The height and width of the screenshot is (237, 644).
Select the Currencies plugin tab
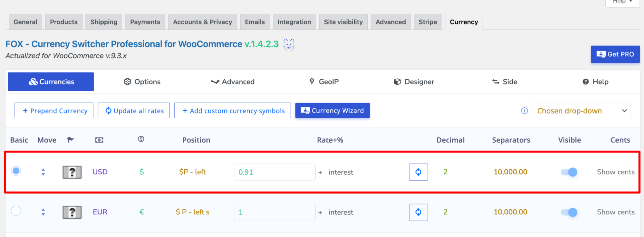point(51,82)
